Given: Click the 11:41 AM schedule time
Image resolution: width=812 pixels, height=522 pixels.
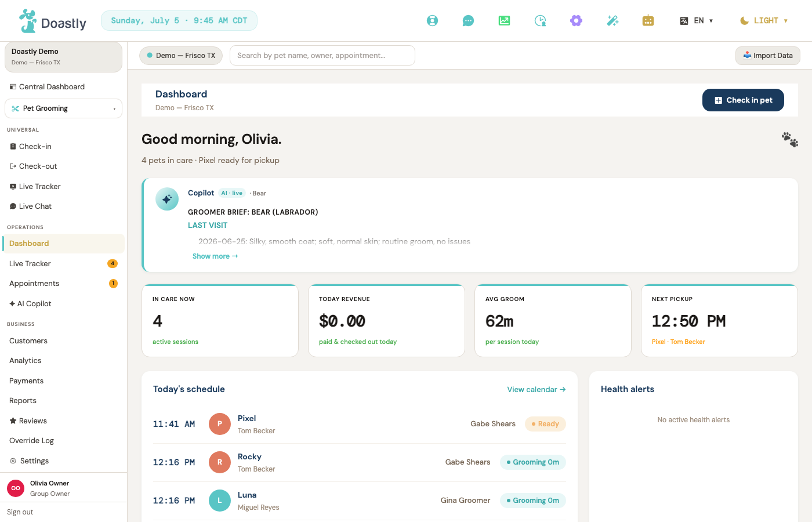Looking at the screenshot, I should (x=174, y=425).
